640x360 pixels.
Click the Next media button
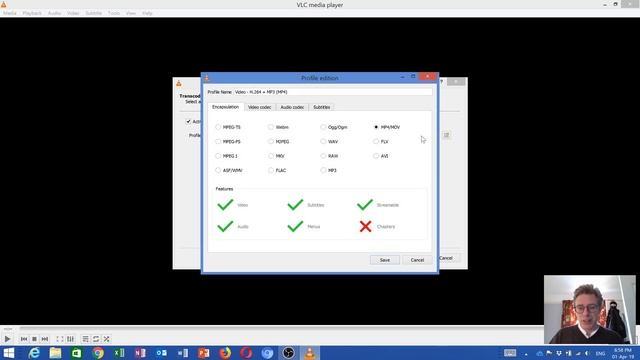coord(45,339)
